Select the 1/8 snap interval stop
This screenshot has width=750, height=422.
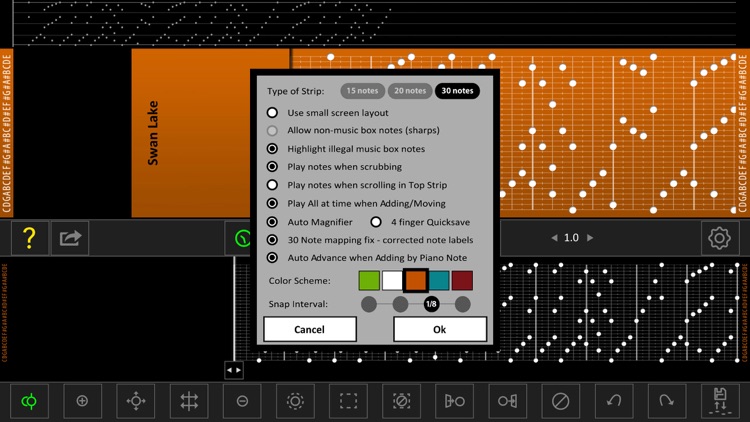coord(431,304)
